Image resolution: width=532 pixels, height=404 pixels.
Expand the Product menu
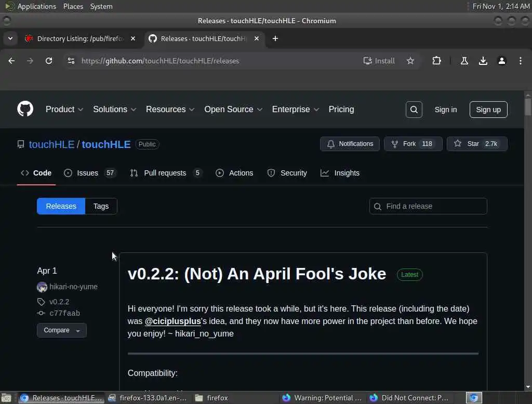click(x=64, y=109)
